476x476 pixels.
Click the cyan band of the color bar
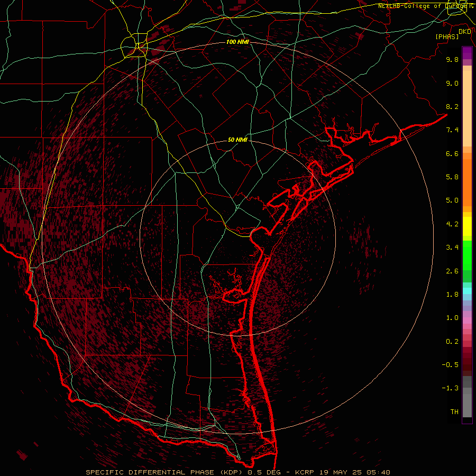pyautogui.click(x=467, y=291)
